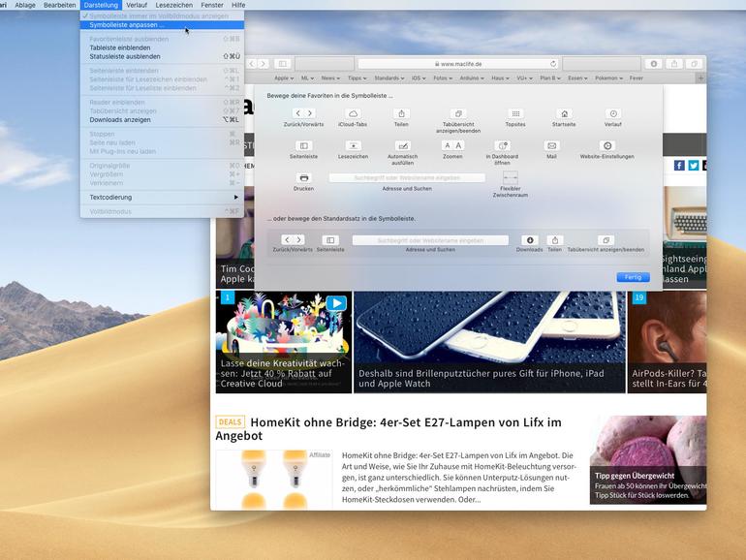Click the Tabübersicht anzeigen/beenden icon in the first row
The height and width of the screenshot is (560, 746).
(458, 113)
